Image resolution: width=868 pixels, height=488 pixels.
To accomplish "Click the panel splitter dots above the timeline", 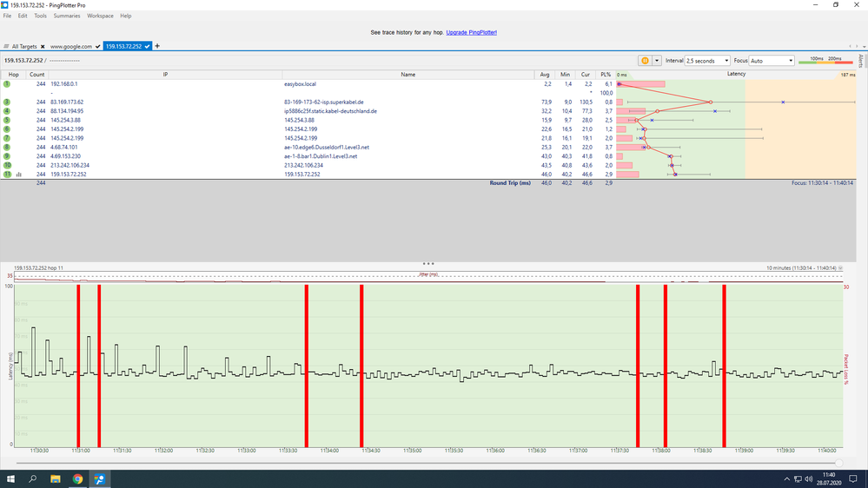I will coord(427,264).
